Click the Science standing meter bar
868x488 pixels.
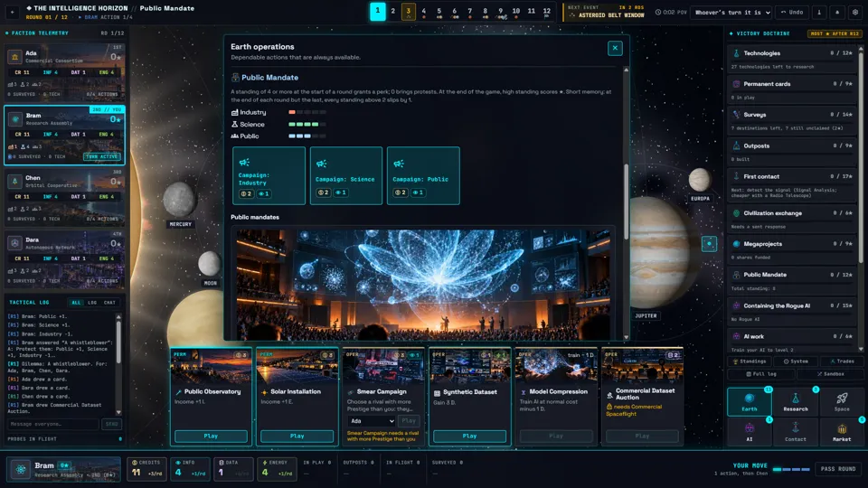point(307,125)
